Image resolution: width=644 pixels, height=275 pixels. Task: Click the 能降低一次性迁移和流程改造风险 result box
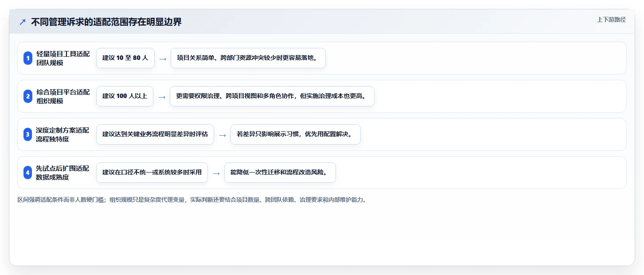coord(280,173)
